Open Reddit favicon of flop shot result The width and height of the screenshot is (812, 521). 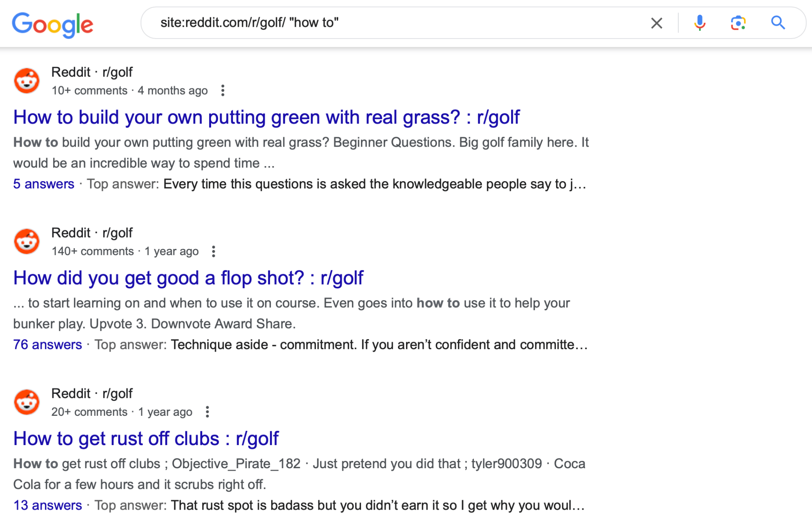[27, 241]
